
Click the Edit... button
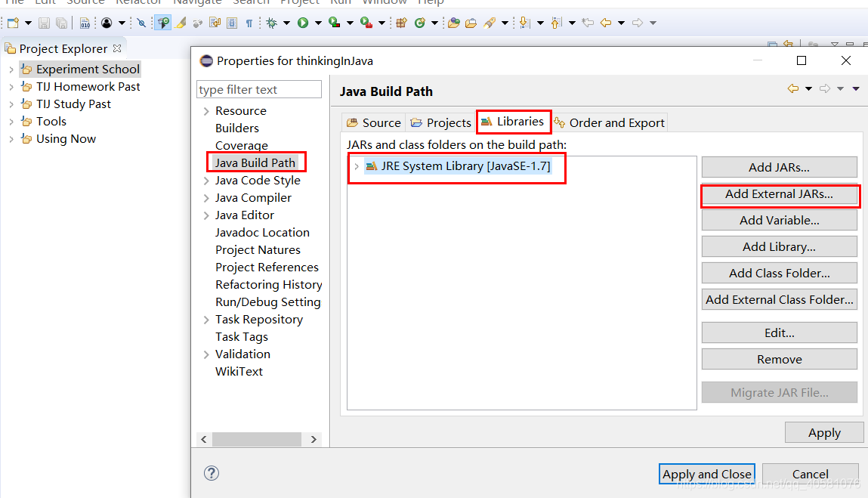[x=779, y=333]
